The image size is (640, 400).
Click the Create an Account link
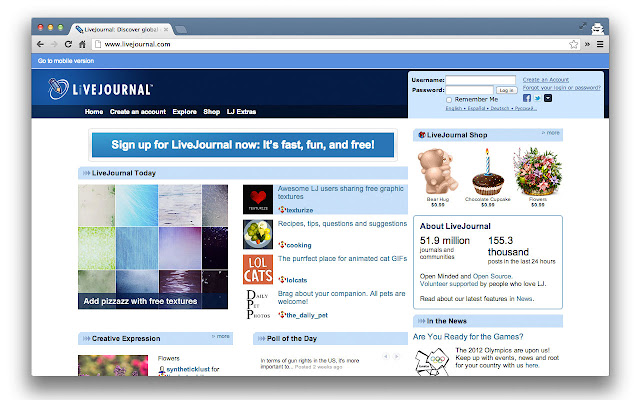click(x=546, y=80)
